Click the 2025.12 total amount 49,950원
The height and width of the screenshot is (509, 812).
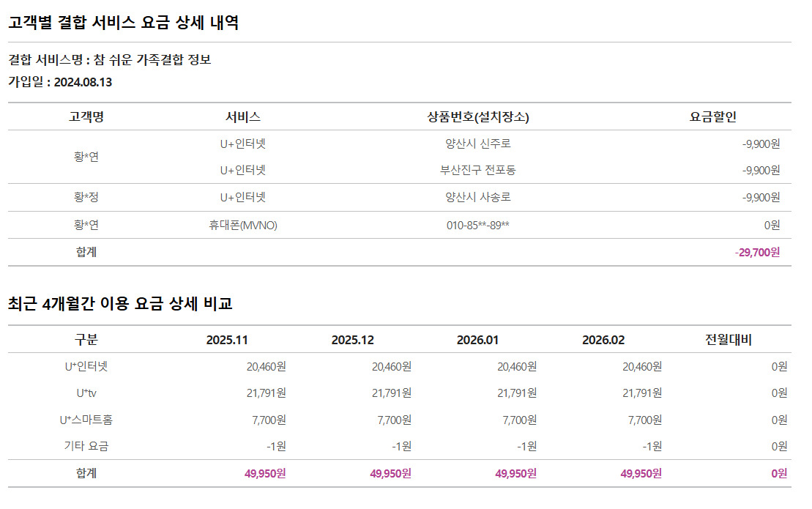coord(390,474)
